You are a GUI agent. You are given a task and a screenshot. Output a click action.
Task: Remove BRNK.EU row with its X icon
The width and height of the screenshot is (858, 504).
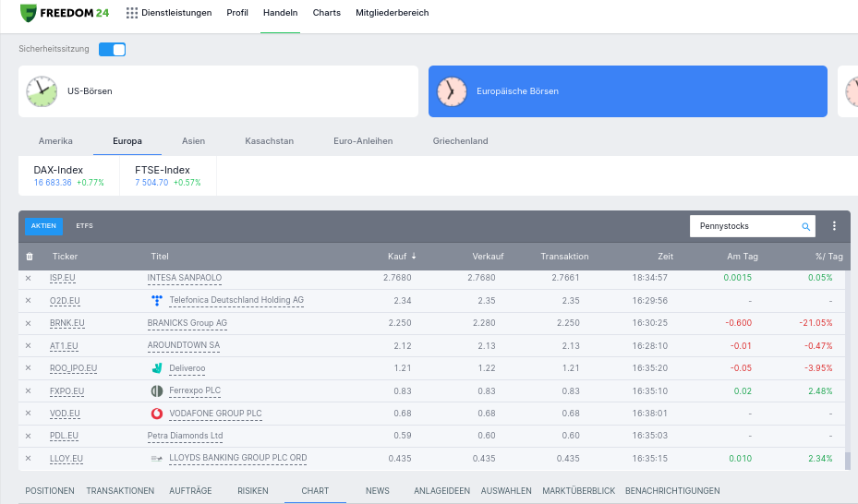28,323
